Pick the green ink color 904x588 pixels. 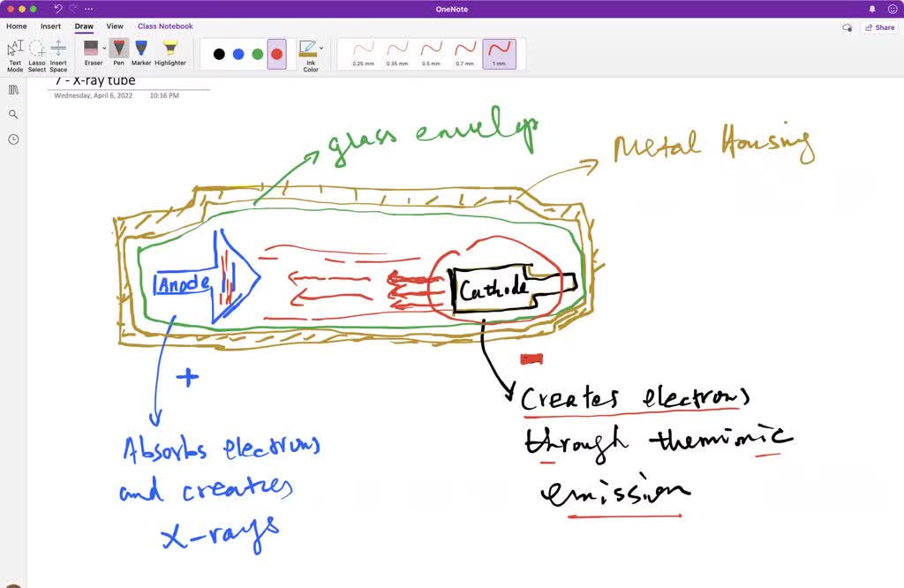[258, 54]
